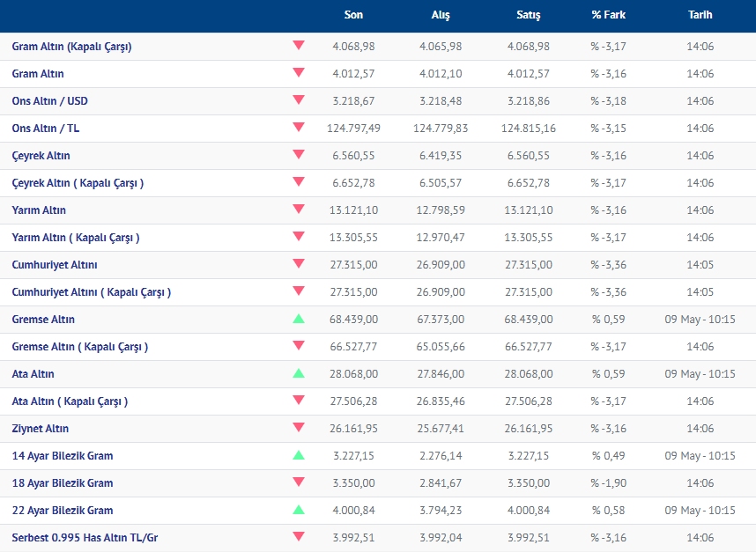This screenshot has height=552, width=756.
Task: Select the % 0,58 difference value
Action: tap(609, 511)
